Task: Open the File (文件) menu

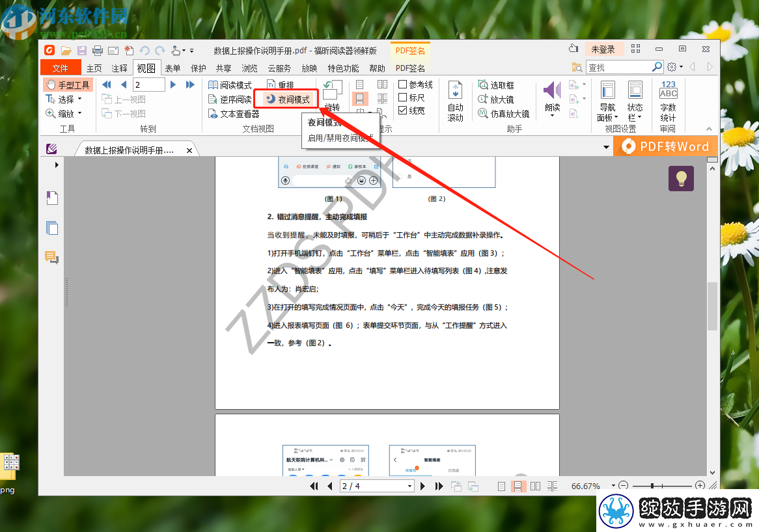Action: [x=60, y=68]
